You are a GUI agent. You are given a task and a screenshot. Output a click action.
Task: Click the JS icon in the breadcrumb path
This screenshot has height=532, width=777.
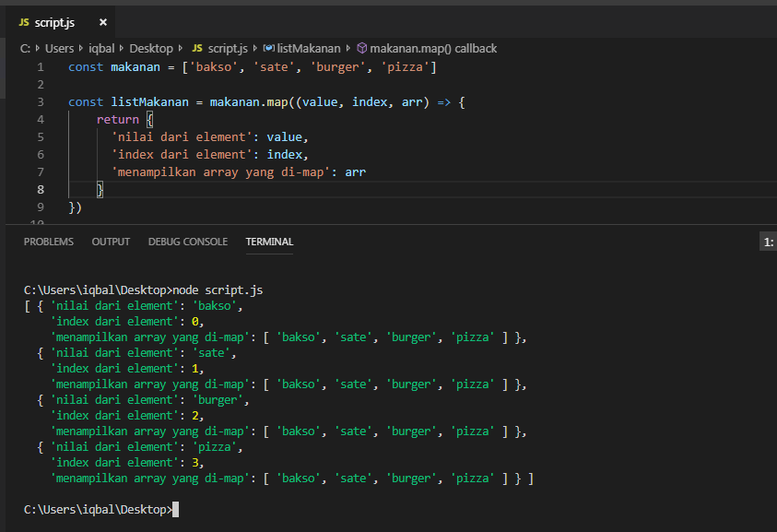(197, 48)
